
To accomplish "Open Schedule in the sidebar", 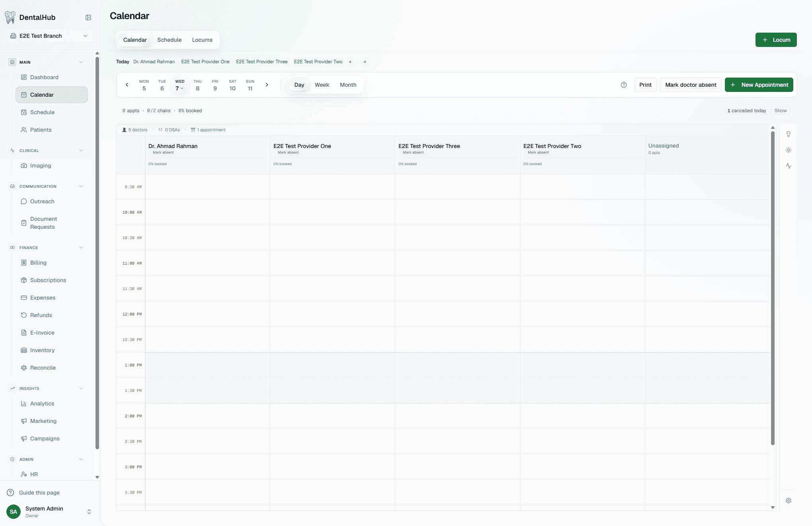I will [52, 112].
